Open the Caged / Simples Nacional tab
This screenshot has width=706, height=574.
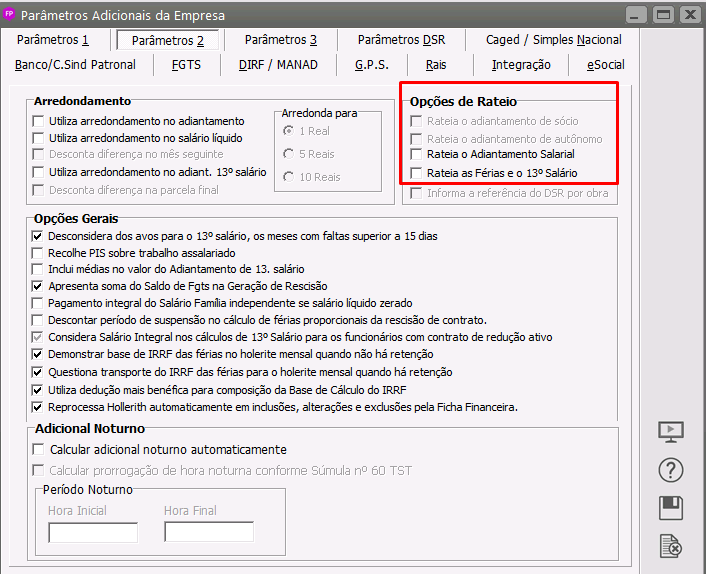[553, 40]
